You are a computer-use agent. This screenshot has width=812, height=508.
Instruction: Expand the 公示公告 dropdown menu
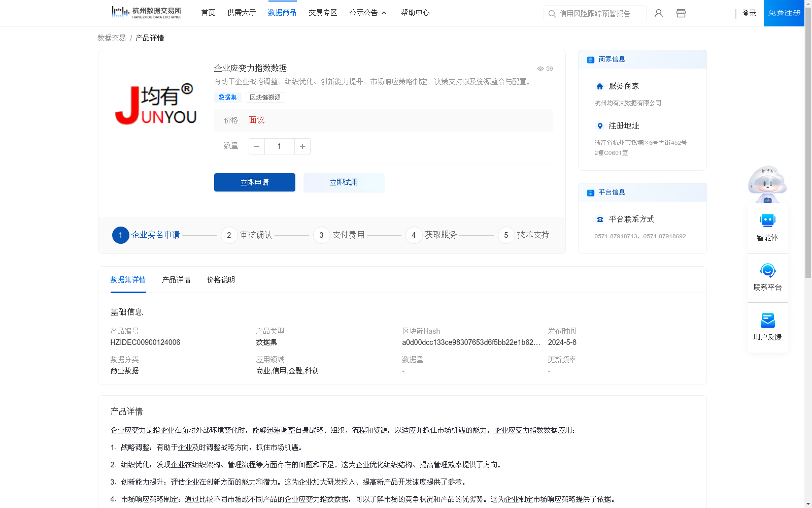368,13
